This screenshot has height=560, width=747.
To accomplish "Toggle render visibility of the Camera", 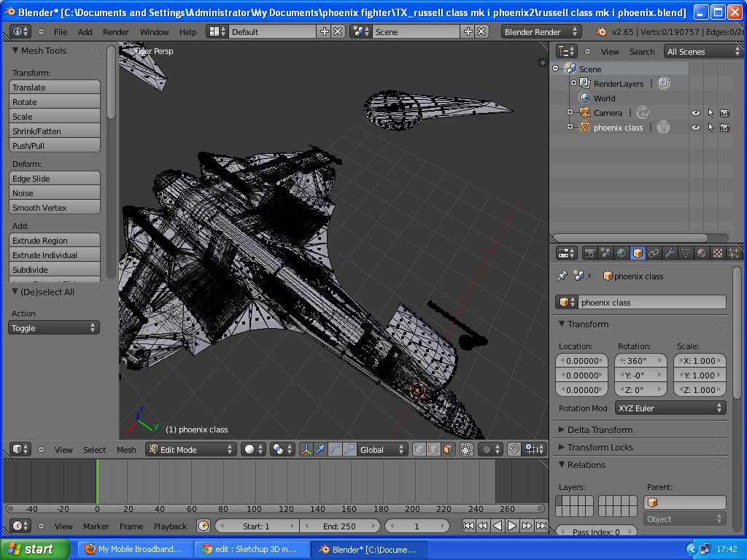I will [x=724, y=113].
